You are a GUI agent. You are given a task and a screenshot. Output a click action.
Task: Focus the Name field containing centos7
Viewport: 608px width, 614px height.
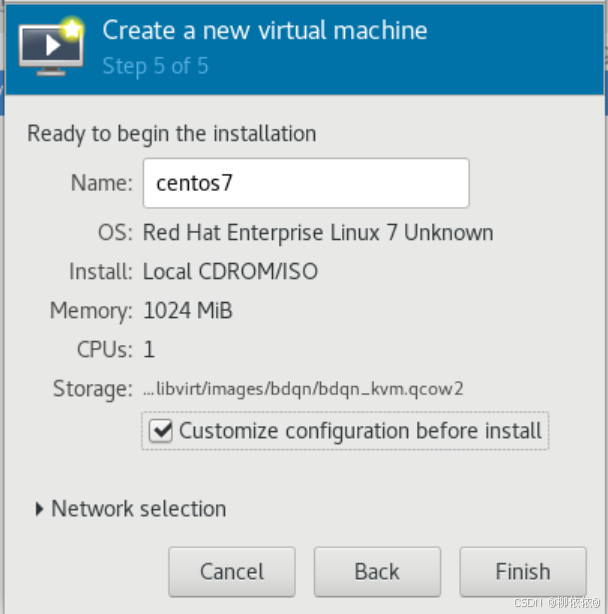pyautogui.click(x=306, y=183)
